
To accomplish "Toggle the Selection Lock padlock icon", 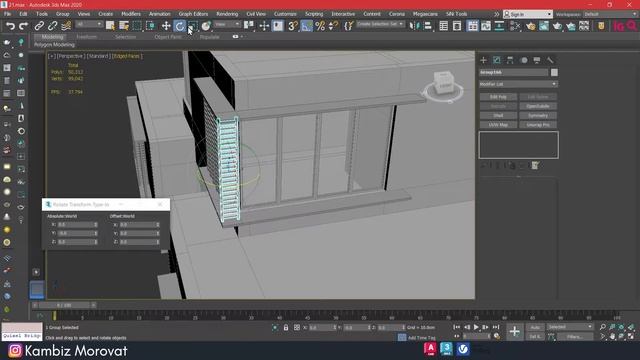I will pyautogui.click(x=286, y=327).
